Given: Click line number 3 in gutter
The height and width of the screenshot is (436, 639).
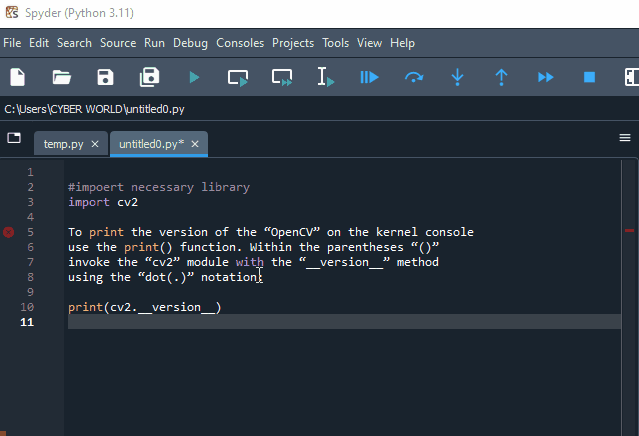Looking at the screenshot, I should click(30, 202).
